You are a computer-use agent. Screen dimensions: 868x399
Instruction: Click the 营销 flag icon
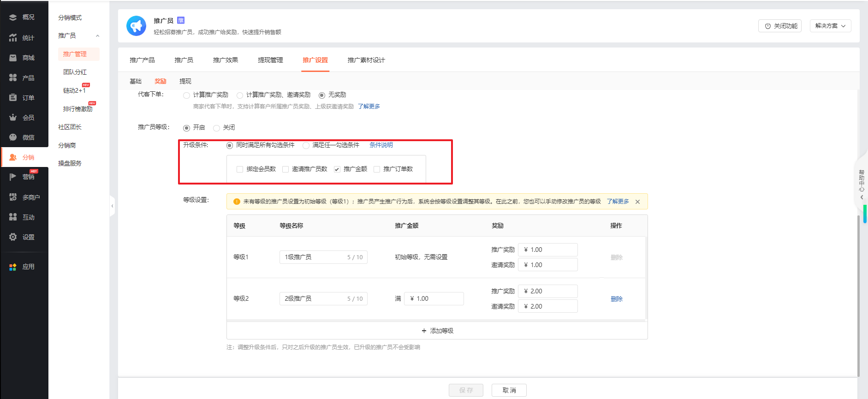(13, 177)
